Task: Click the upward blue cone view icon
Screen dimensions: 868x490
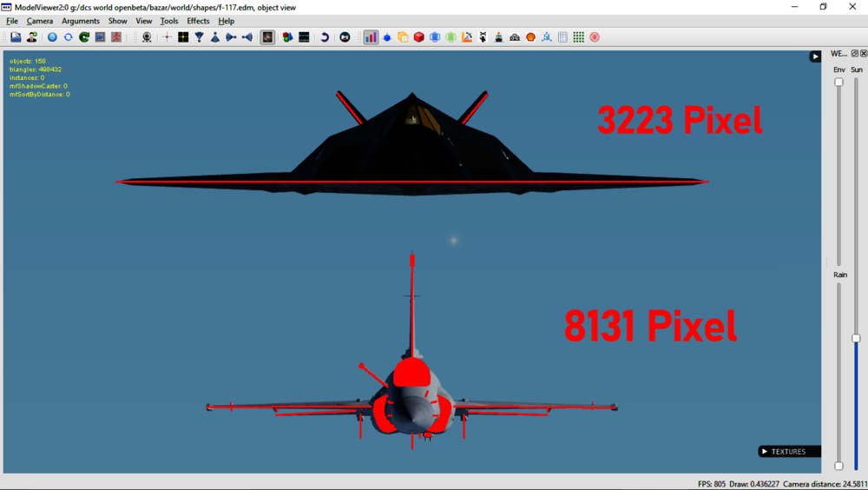Action: [214, 37]
